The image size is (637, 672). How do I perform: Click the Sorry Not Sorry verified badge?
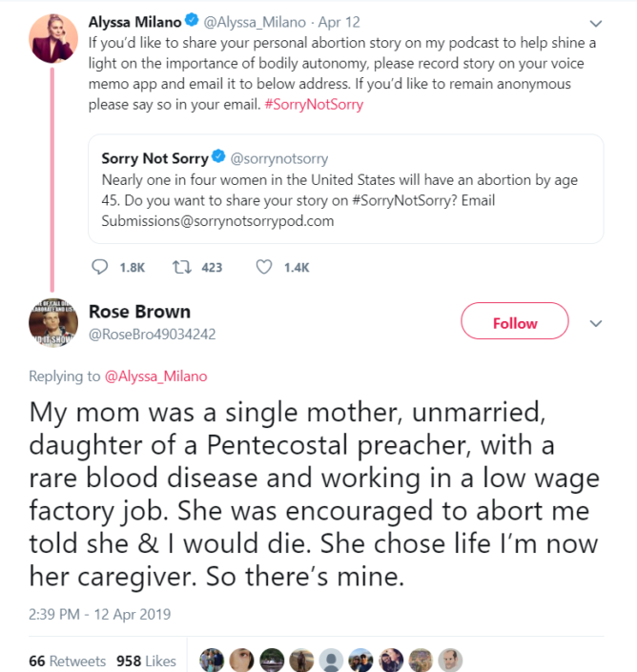tap(219, 158)
